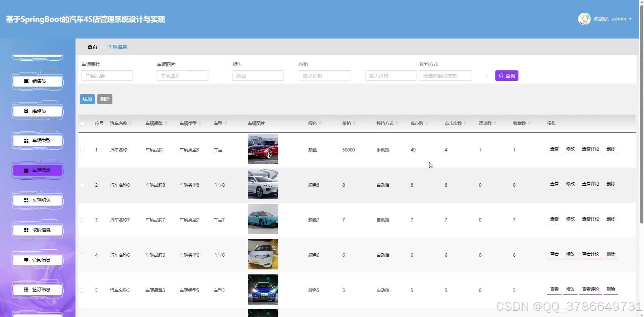Sort by 车辆类型 column arrows
The image size is (644, 317).
200,123
